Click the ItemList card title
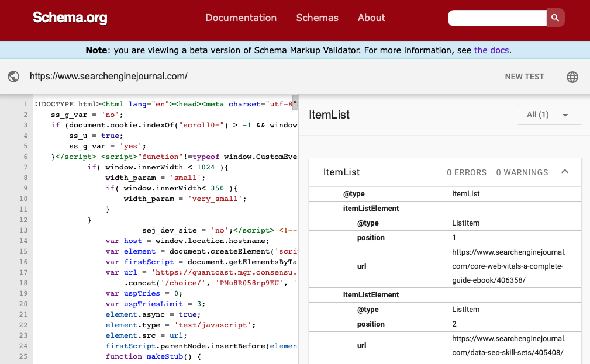The image size is (590, 364). pos(341,172)
